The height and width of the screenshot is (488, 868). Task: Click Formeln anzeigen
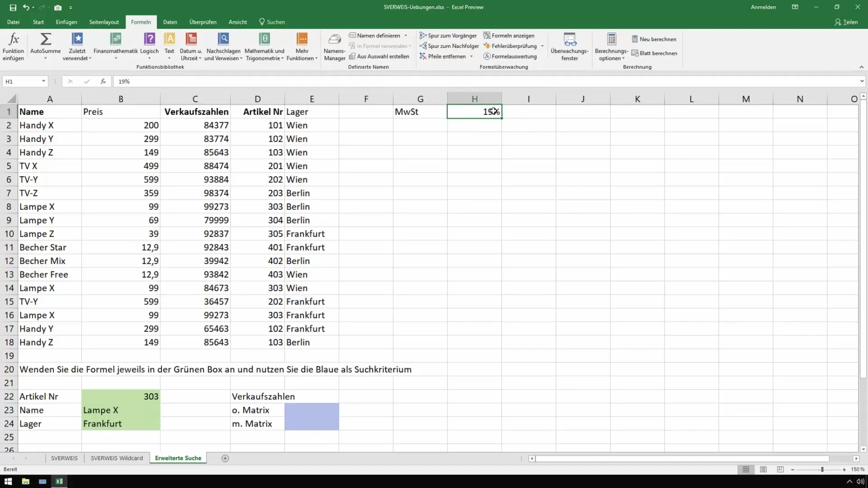(509, 36)
